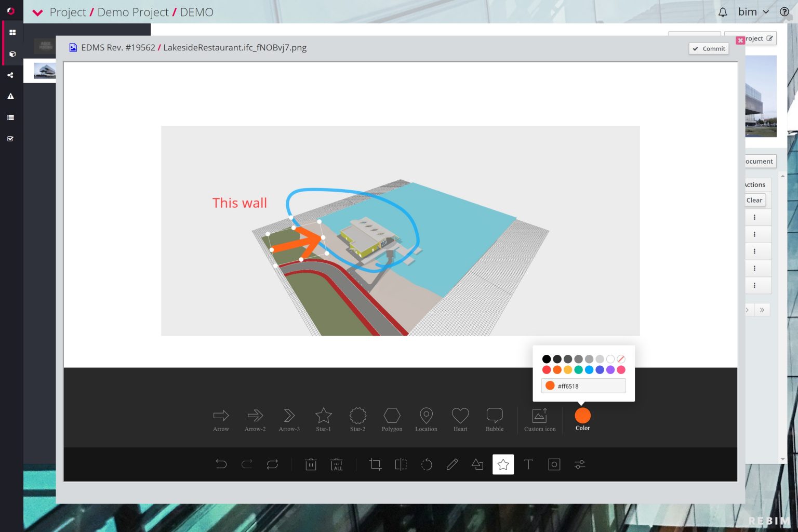Select the Crop tool
Viewport: 798px width, 532px height.
coord(375,464)
